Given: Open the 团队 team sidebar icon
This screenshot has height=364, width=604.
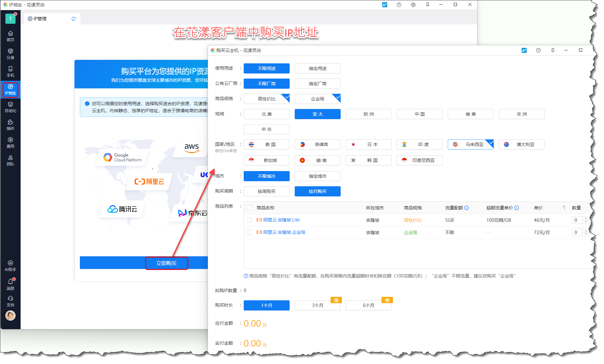Looking at the screenshot, I should tap(10, 161).
